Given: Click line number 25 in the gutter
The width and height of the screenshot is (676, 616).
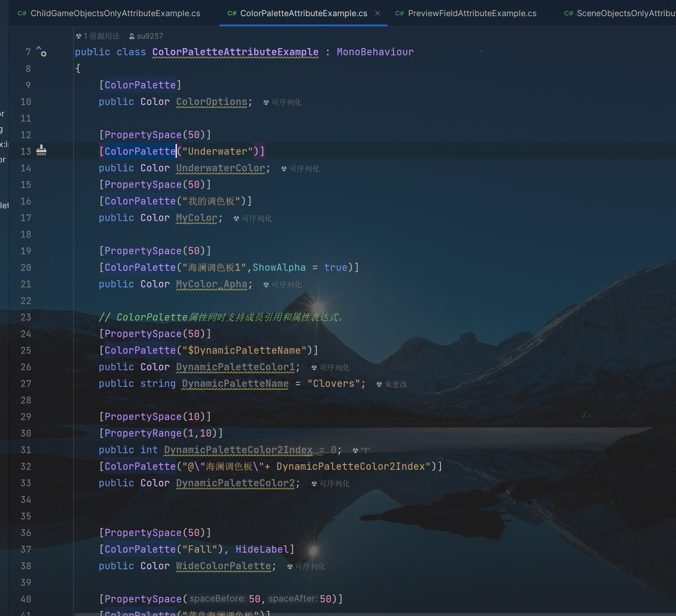Looking at the screenshot, I should click(x=26, y=350).
